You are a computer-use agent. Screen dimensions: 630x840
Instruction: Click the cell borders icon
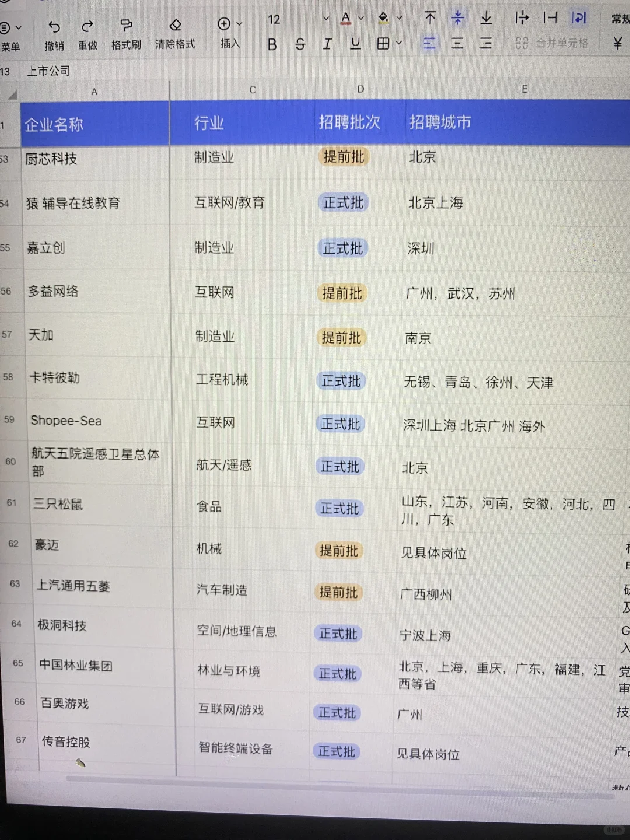(x=383, y=43)
